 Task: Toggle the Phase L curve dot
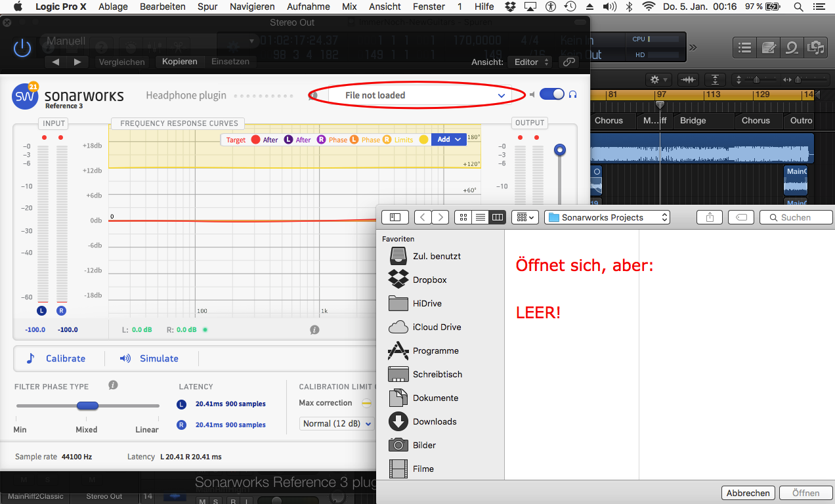pos(354,139)
